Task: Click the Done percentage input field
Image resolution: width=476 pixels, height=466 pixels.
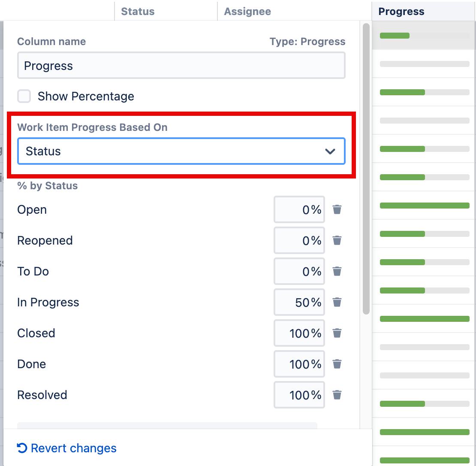Action: [x=299, y=364]
